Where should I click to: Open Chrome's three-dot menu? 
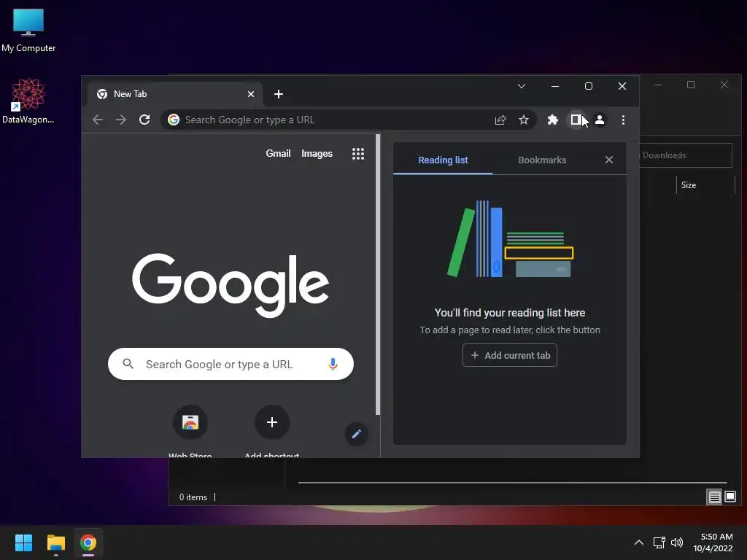(x=623, y=120)
